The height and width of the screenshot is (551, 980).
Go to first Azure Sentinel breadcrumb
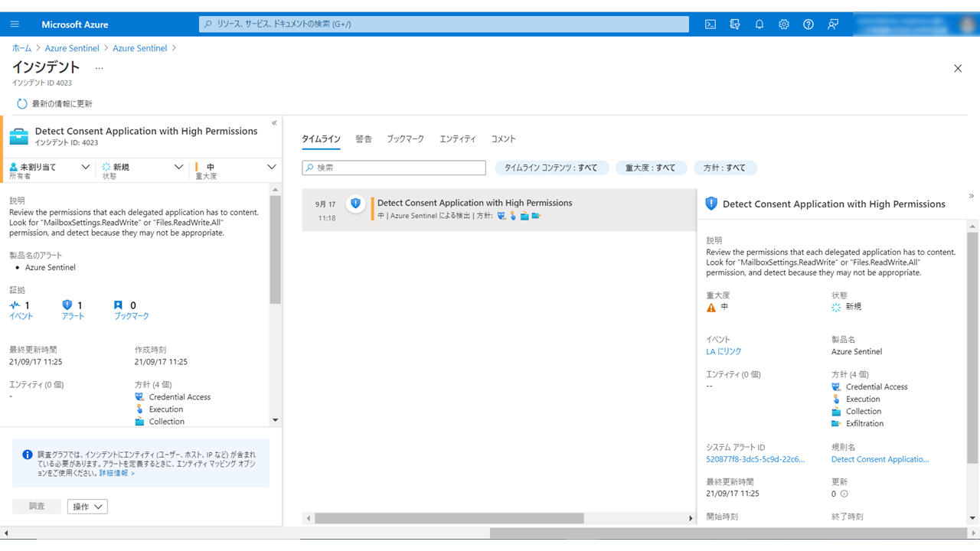(x=72, y=48)
